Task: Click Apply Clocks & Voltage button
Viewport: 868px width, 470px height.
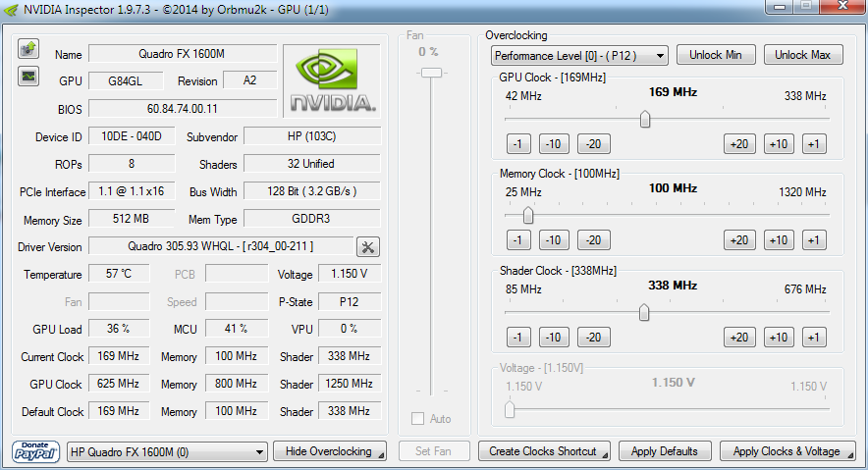Action: pyautogui.click(x=787, y=451)
